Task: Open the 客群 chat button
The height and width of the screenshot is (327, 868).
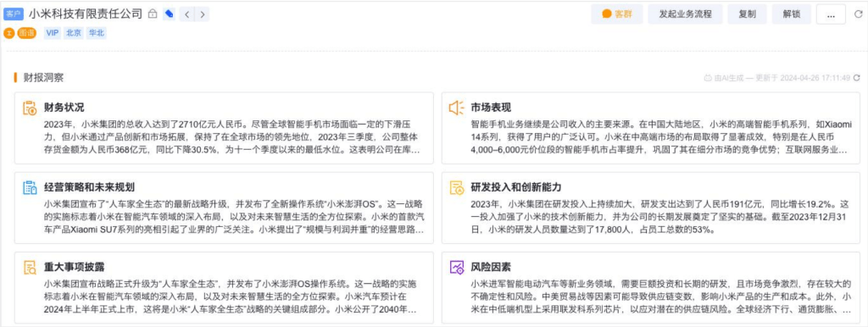Action: 617,14
